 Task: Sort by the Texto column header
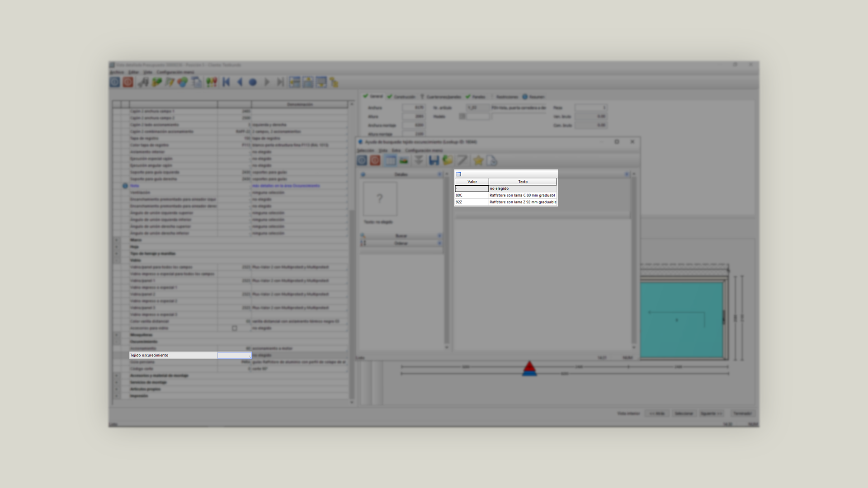(x=523, y=182)
